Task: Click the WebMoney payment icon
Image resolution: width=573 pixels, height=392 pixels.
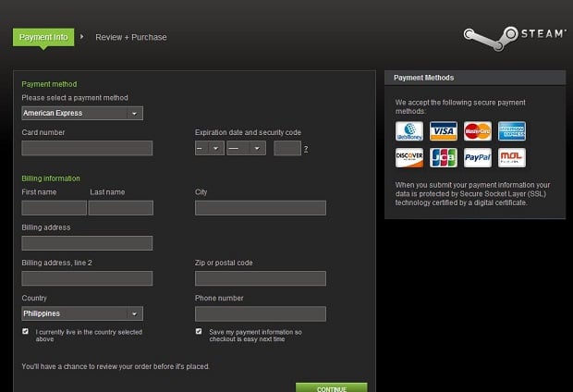Action: [x=408, y=131]
